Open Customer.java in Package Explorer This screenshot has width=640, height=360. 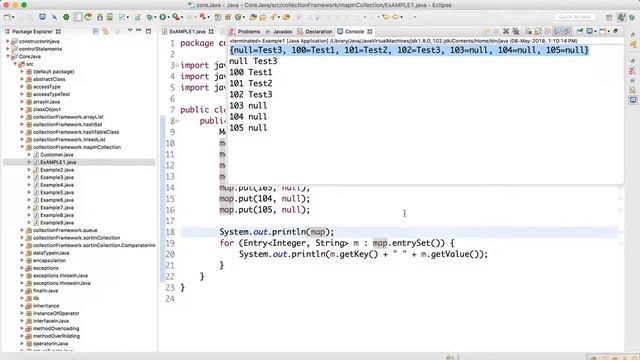point(57,155)
